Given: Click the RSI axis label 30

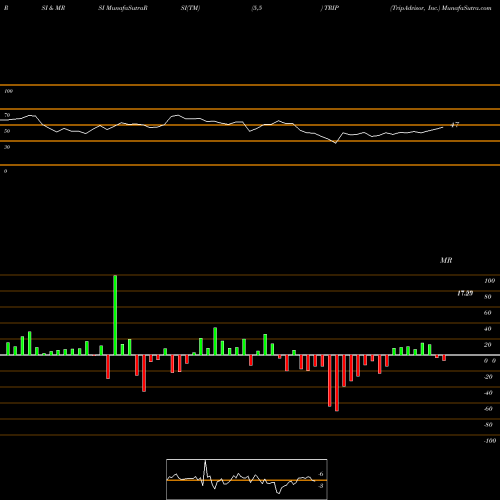Looking at the screenshot, I should click(7, 147).
